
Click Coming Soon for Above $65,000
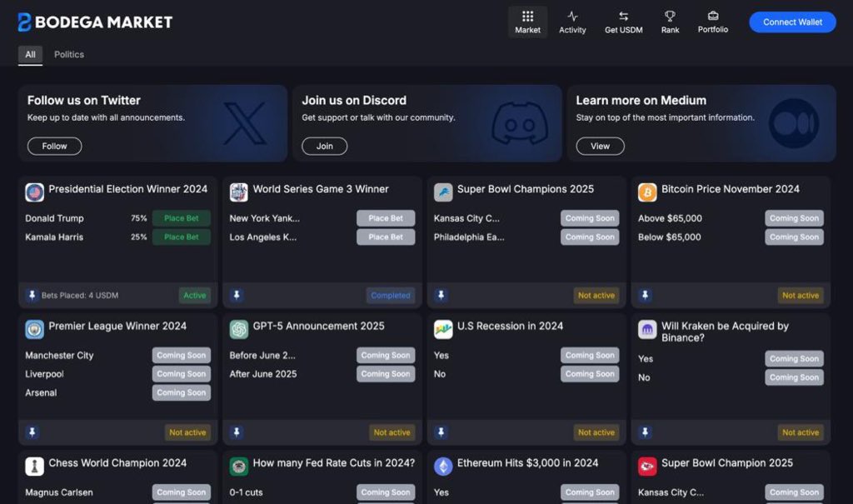[794, 218]
